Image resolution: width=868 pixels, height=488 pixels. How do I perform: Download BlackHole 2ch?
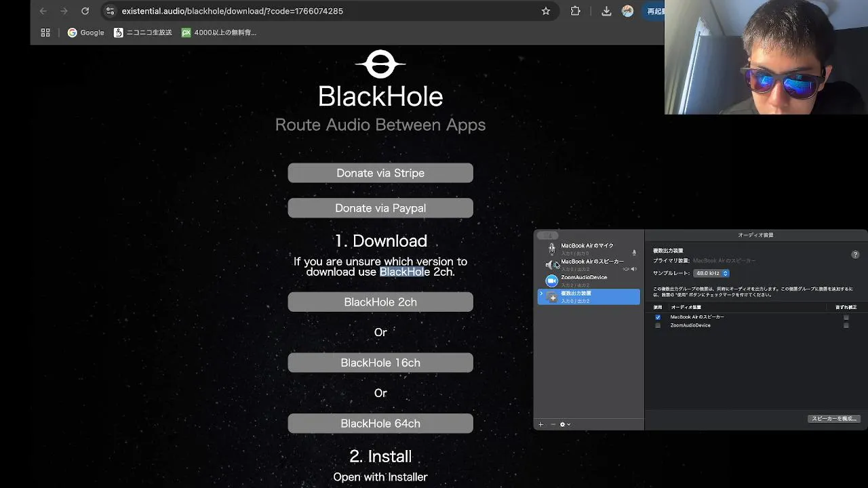coord(380,302)
